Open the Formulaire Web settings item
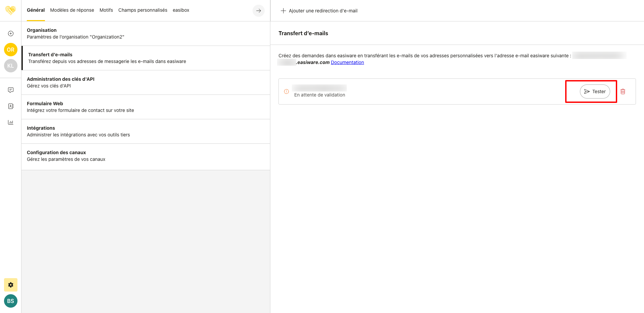Screen dimensions: 644x313 [x=146, y=107]
